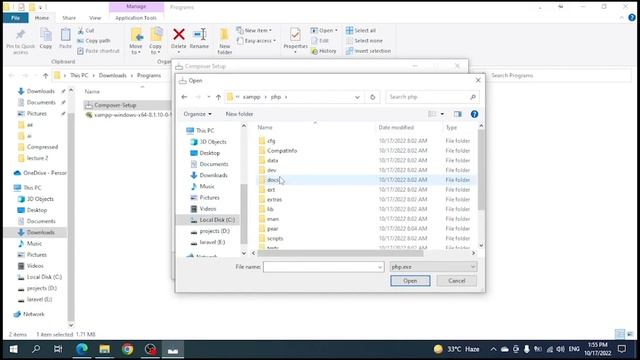Click New folder in the Open dialog

[x=239, y=114]
